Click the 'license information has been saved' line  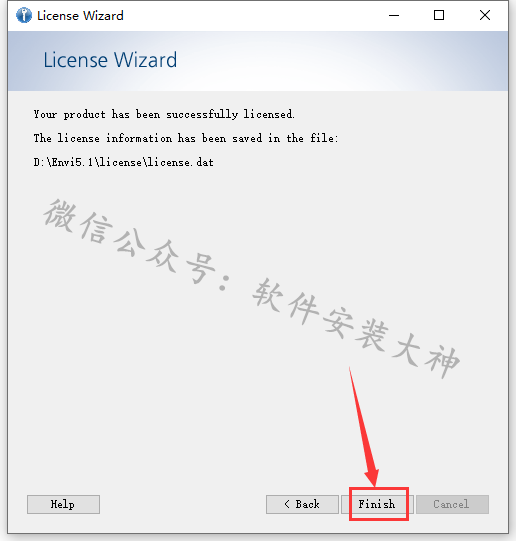point(186,138)
